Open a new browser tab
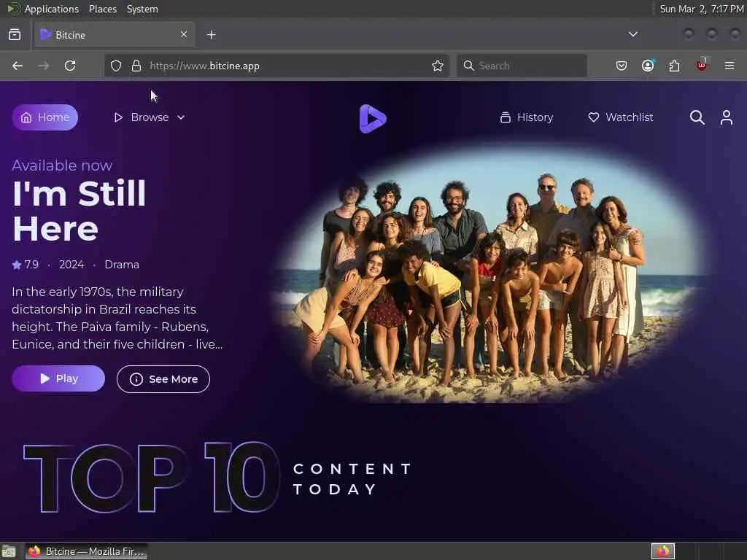The width and height of the screenshot is (747, 560). [211, 35]
